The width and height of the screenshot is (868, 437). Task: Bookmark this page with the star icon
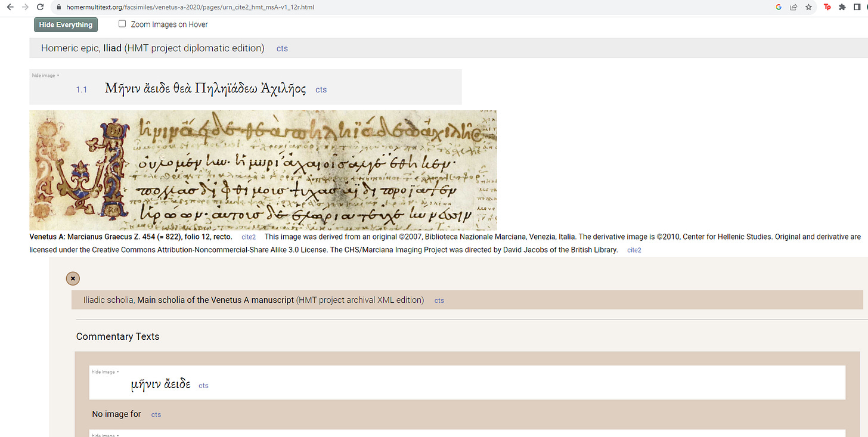808,8
